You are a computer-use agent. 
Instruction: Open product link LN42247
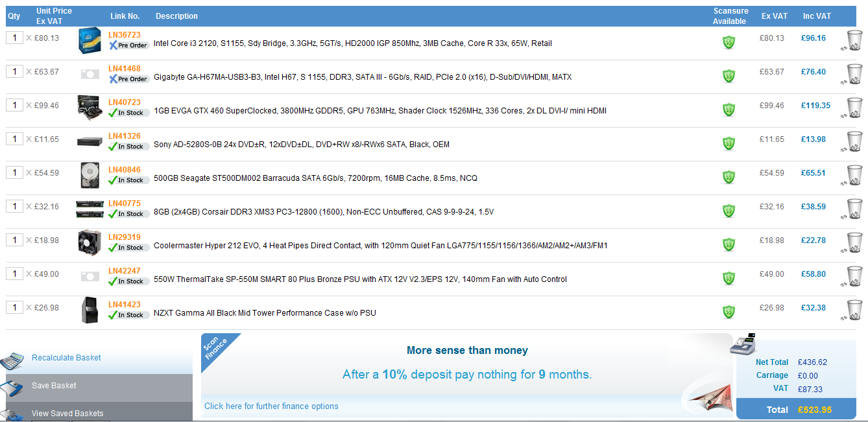125,271
